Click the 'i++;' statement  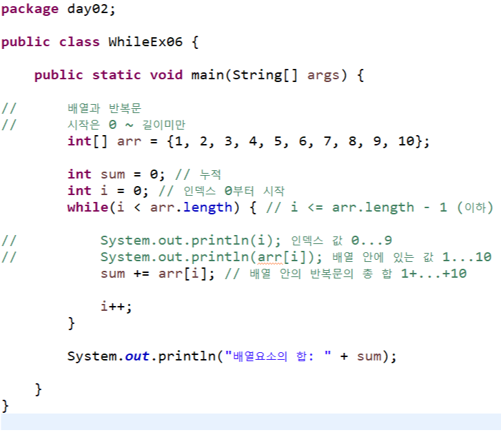(116, 307)
